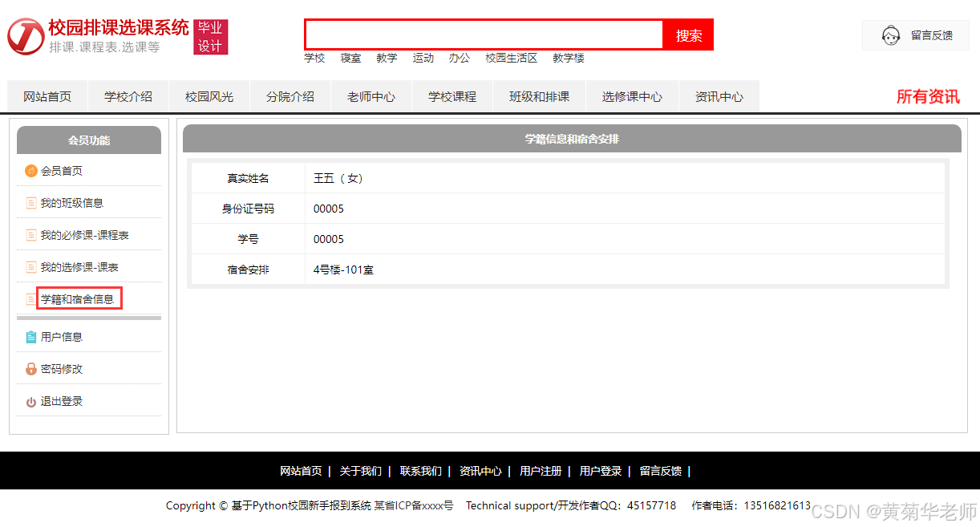This screenshot has width=980, height=527.
Task: Click the lock icon beside 密码修改
Action: click(31, 369)
